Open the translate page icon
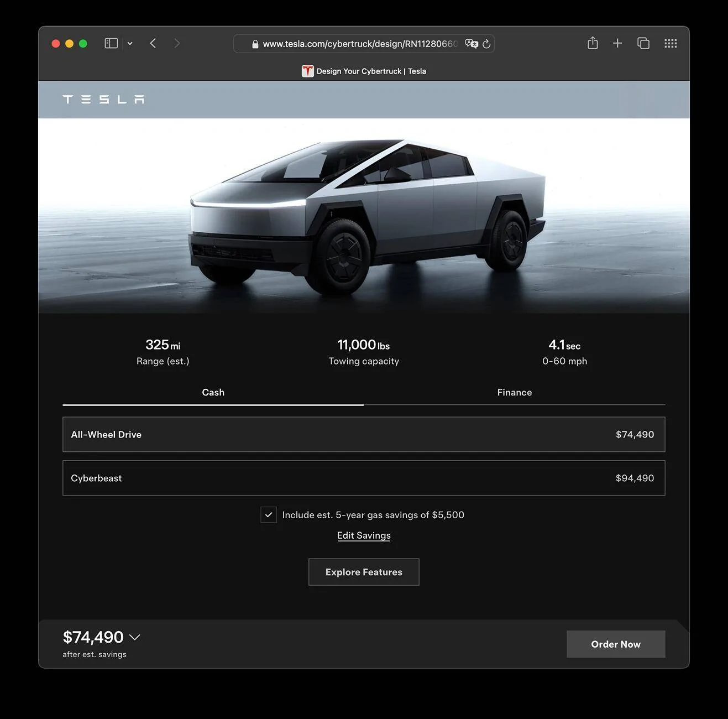The width and height of the screenshot is (728, 719). [472, 44]
